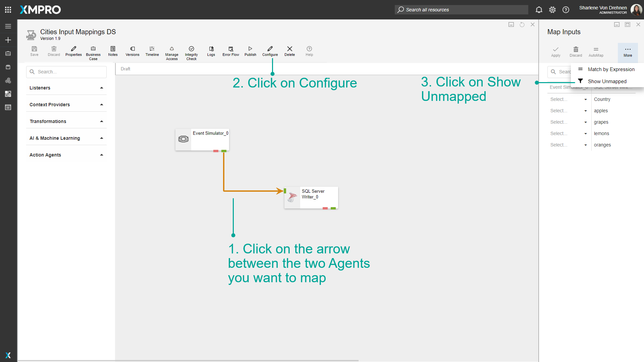Publish the data stream
644x362 pixels.
250,51
